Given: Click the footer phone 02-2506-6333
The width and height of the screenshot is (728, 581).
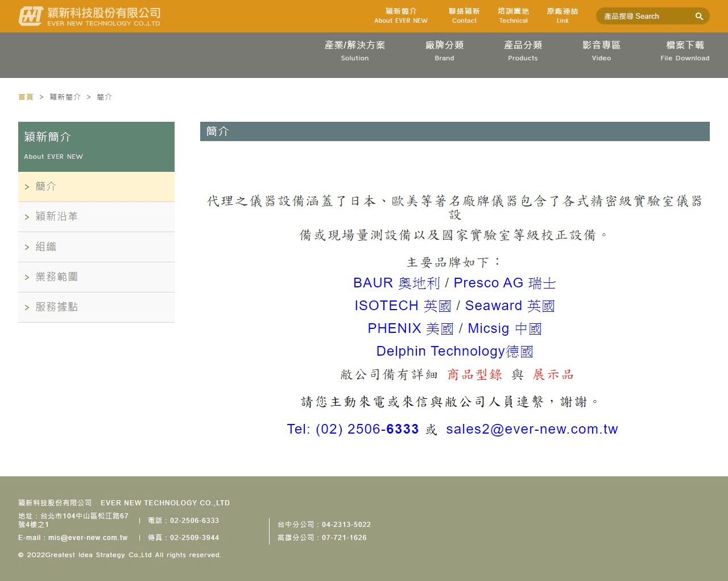Looking at the screenshot, I should (195, 521).
